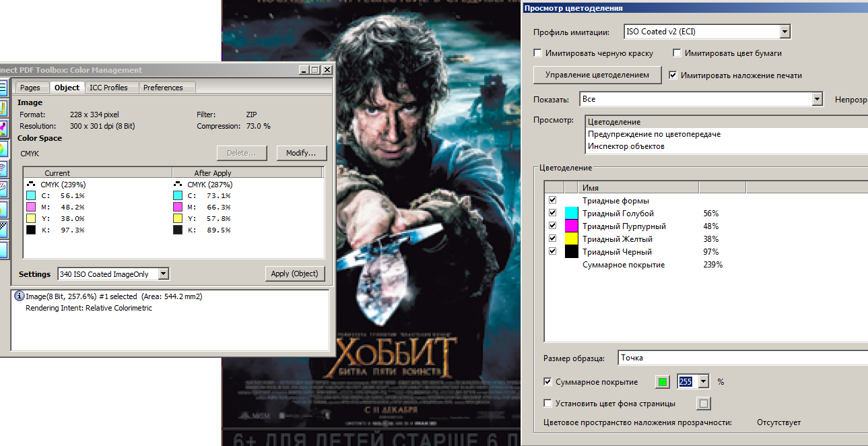This screenshot has height=446, width=868.
Task: Click the Current magenta M swatch
Action: (x=31, y=207)
